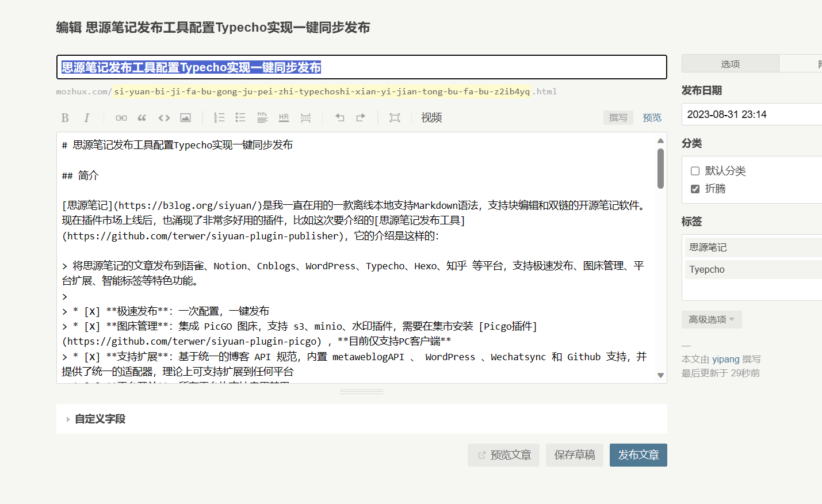
Task: Insert a blockquote with the quote icon
Action: 142,118
